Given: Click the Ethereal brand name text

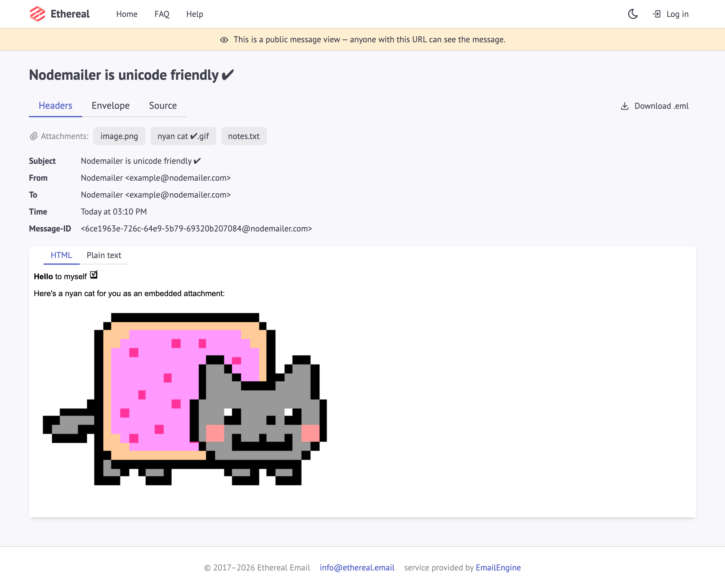Looking at the screenshot, I should coord(70,14).
